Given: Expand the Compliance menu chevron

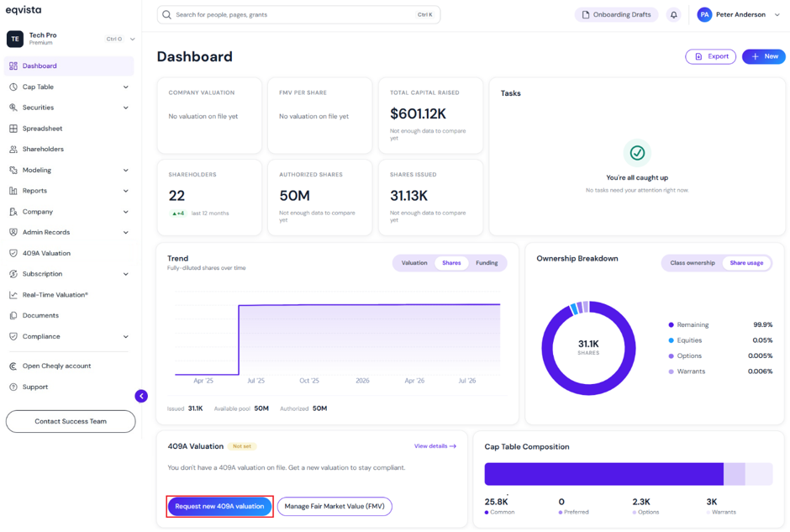Looking at the screenshot, I should point(125,336).
